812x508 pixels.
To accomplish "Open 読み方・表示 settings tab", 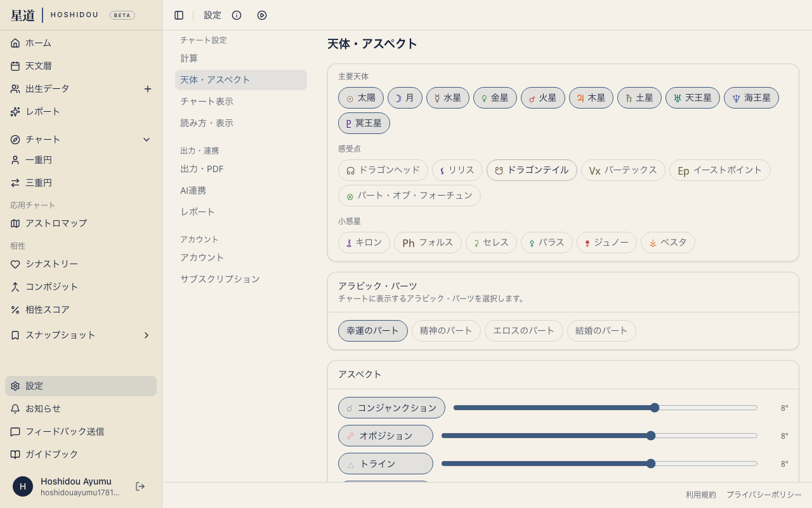I will (x=241, y=123).
